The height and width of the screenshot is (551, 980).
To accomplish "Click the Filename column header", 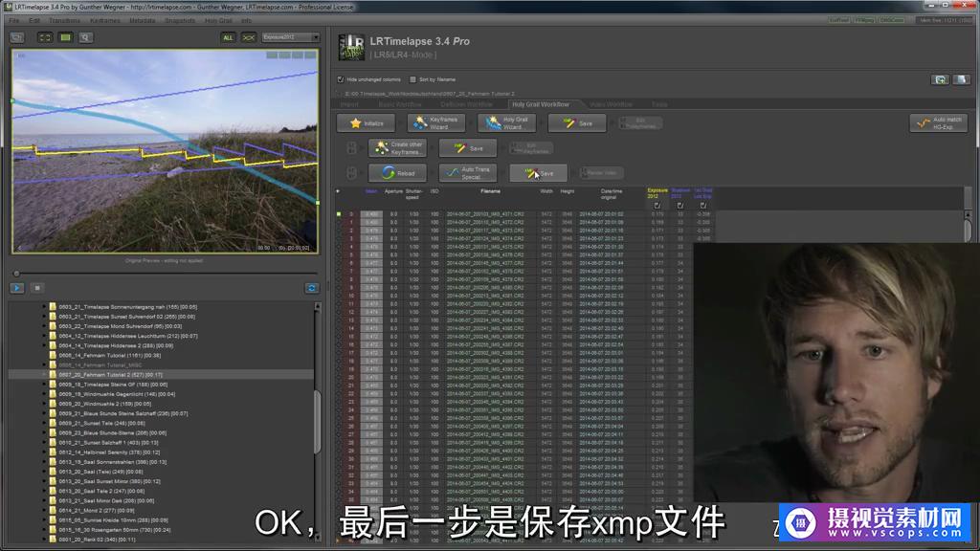I will click(x=490, y=191).
